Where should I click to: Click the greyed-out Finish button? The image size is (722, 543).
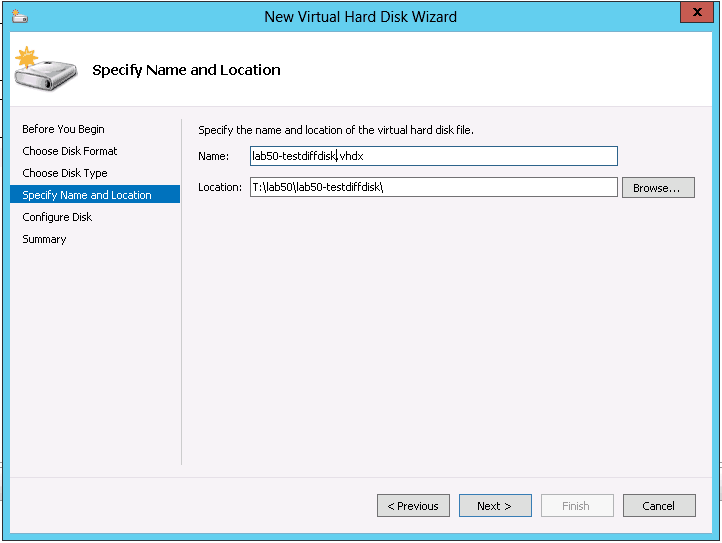(576, 506)
